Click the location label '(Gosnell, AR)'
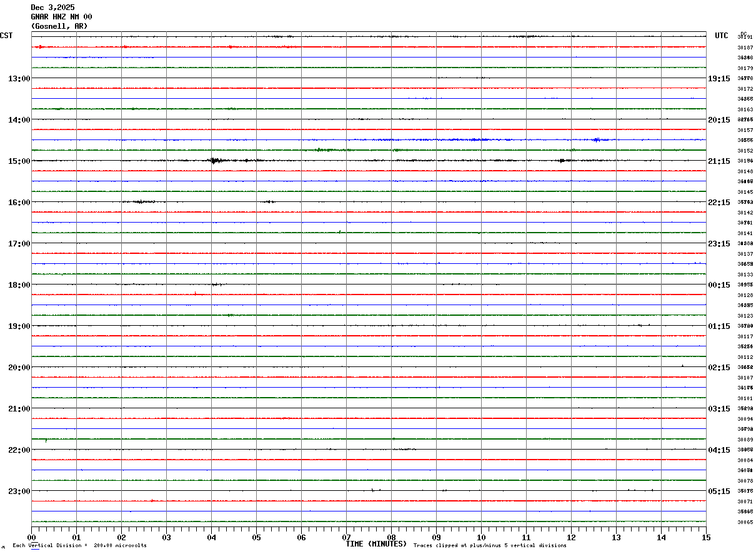 (59, 26)
